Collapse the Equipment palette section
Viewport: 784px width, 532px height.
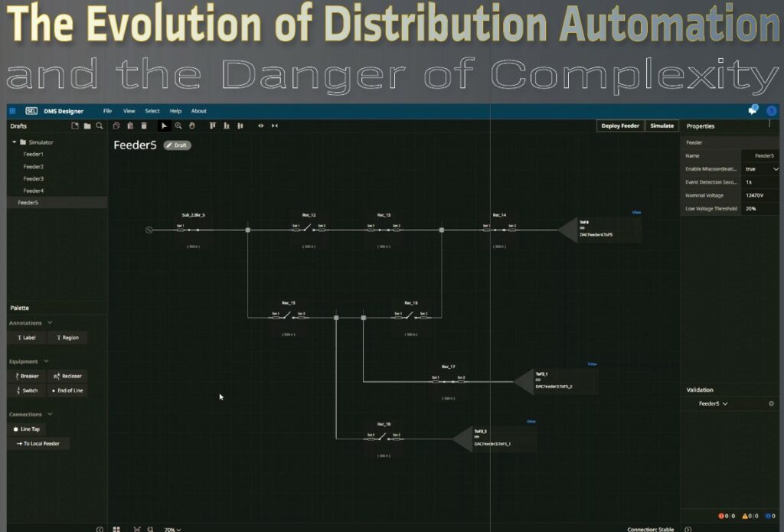[46, 361]
